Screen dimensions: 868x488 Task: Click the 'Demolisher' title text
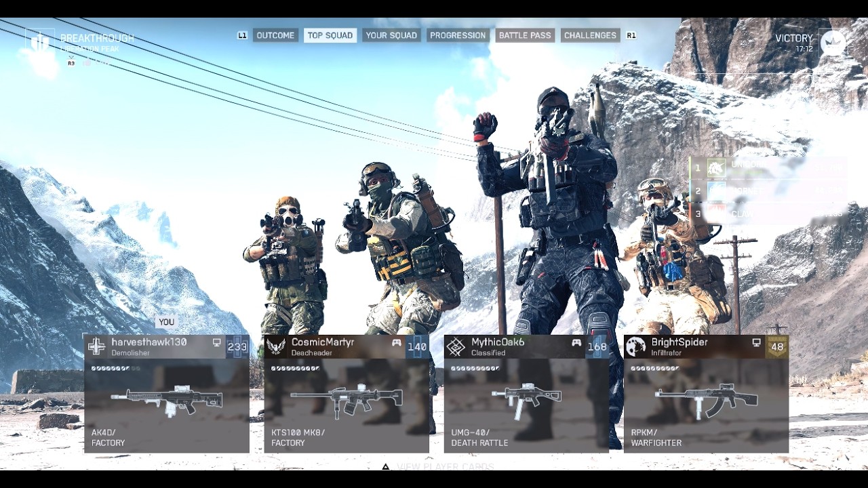coord(130,353)
